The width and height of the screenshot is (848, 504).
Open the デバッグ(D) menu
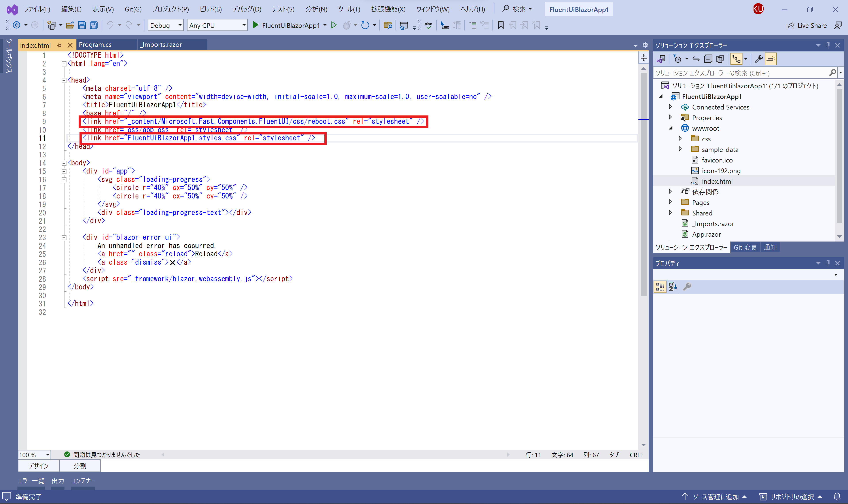(247, 9)
